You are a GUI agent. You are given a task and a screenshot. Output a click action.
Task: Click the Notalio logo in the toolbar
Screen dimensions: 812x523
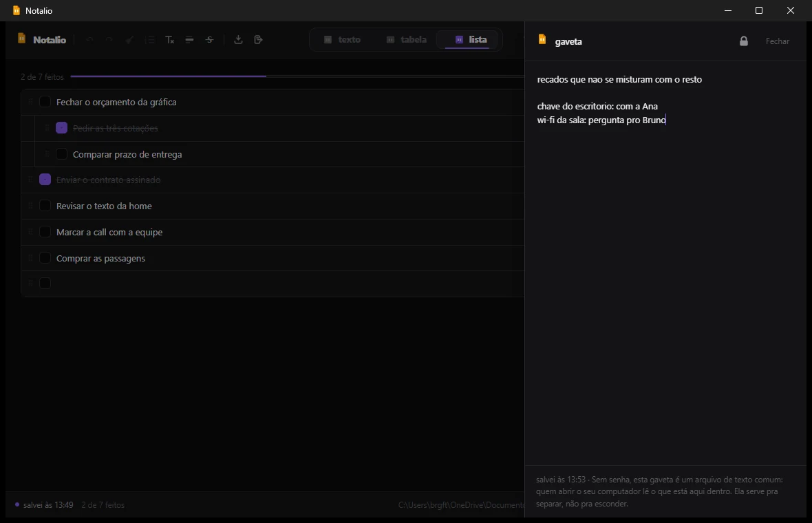[21, 39]
